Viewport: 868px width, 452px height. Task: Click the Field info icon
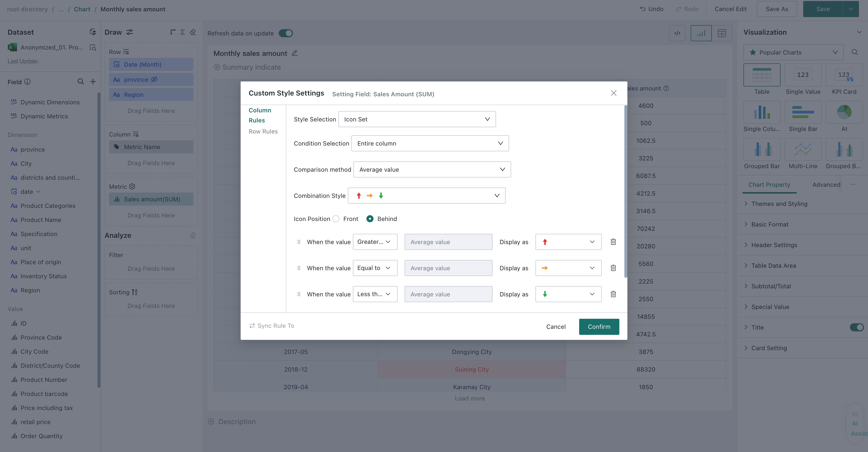pyautogui.click(x=28, y=82)
